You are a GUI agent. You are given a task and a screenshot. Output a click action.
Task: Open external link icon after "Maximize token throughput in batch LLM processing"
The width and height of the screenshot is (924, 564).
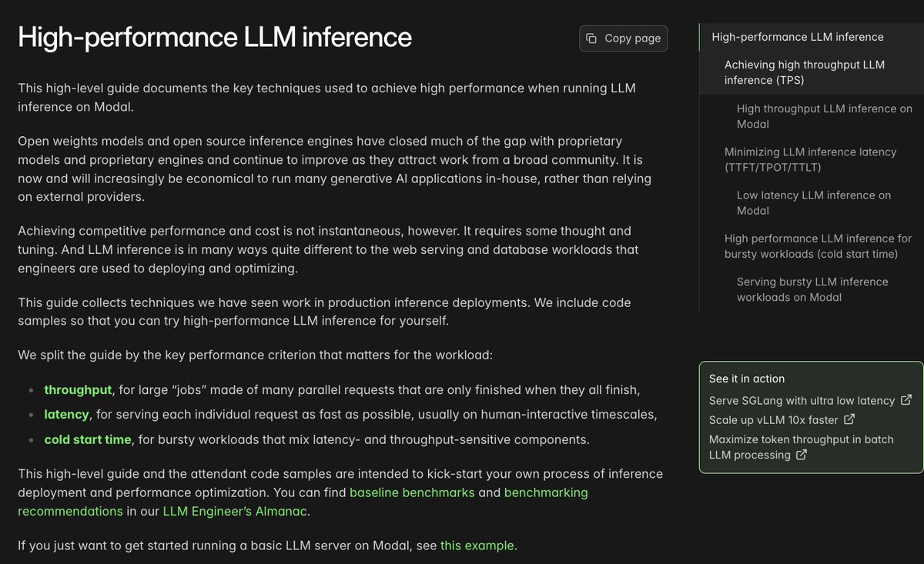802,455
